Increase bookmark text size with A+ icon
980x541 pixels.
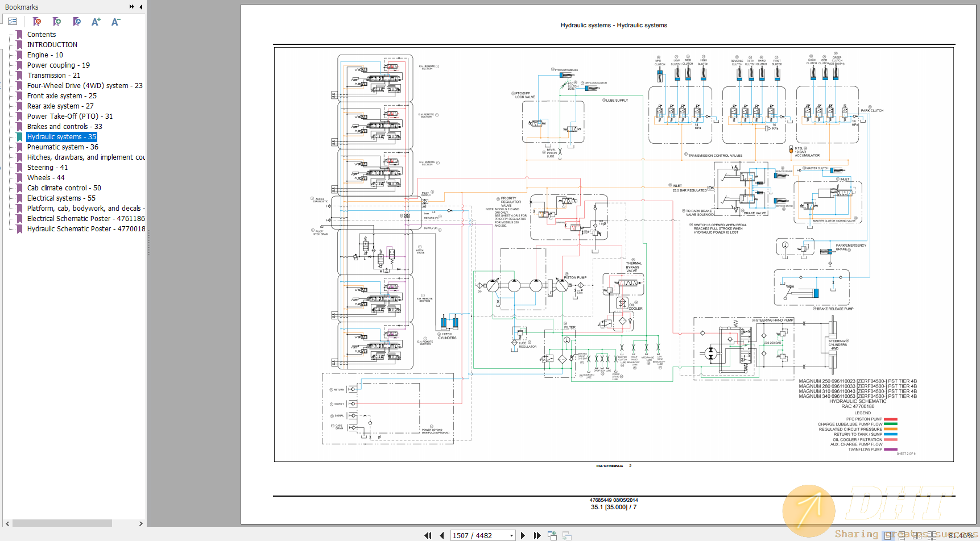coord(96,22)
